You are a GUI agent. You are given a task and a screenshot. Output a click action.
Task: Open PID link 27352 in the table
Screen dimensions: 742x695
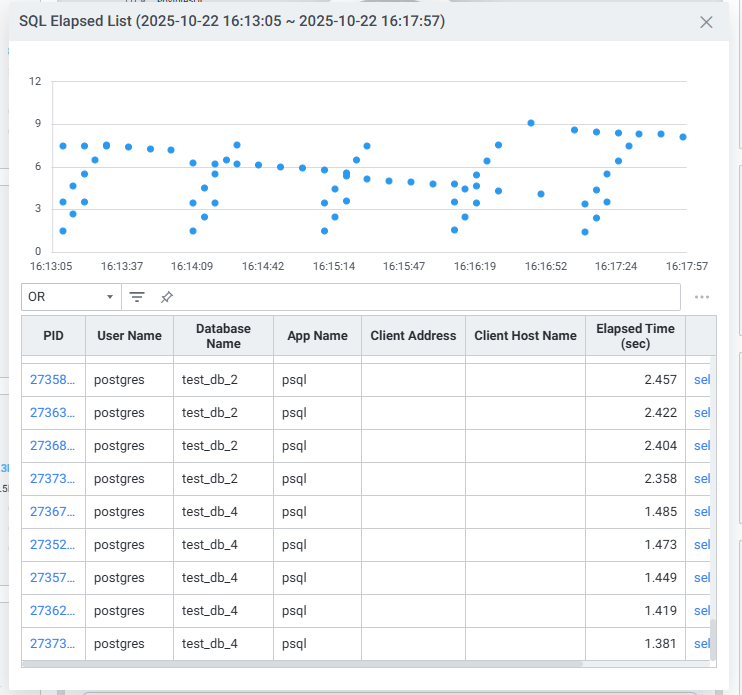pyautogui.click(x=52, y=545)
